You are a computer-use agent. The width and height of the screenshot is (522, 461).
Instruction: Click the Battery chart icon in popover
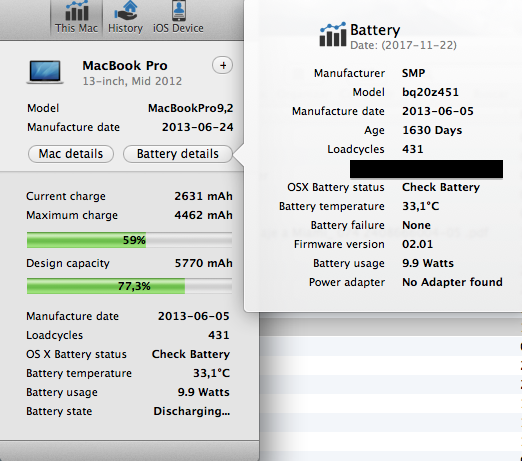[x=333, y=35]
